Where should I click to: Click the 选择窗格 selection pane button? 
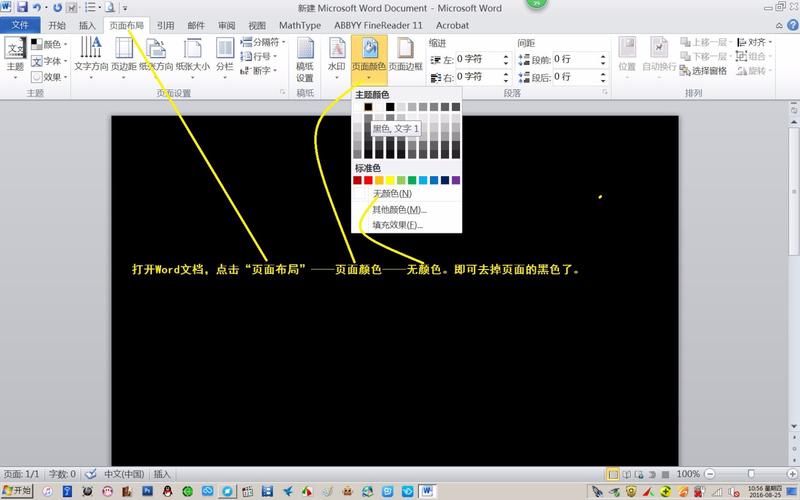click(x=703, y=71)
